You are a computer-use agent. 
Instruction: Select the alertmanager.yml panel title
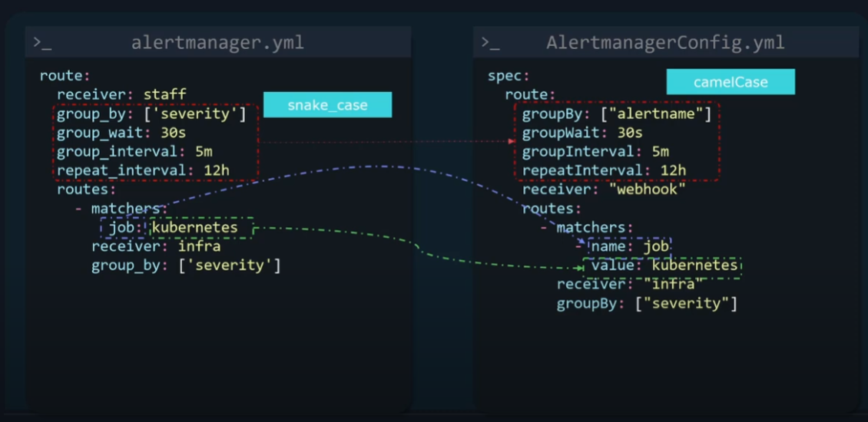217,43
